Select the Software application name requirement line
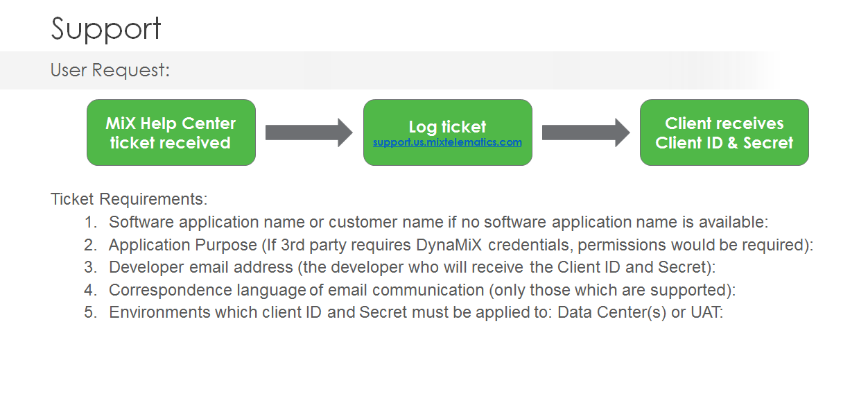This screenshot has width=868, height=410. pos(438,222)
